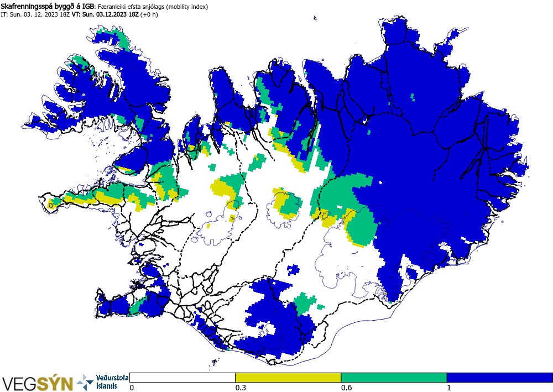Click the subtitle 'Færanleiki efsta snjólags (mobility index)'
Image resolution: width=553 pixels, height=392 pixels.
(x=153, y=7)
